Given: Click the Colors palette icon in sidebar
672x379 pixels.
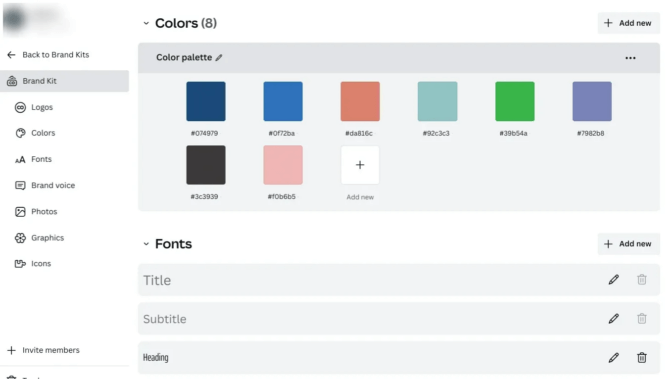Looking at the screenshot, I should tap(20, 133).
